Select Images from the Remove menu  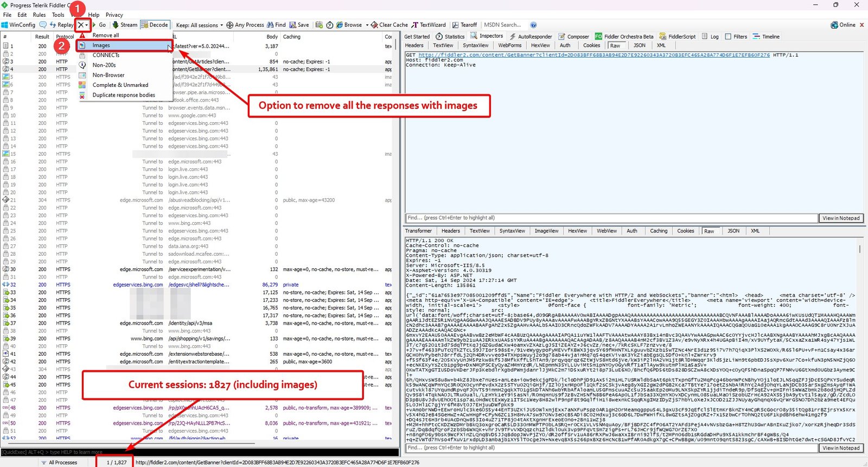pos(101,46)
